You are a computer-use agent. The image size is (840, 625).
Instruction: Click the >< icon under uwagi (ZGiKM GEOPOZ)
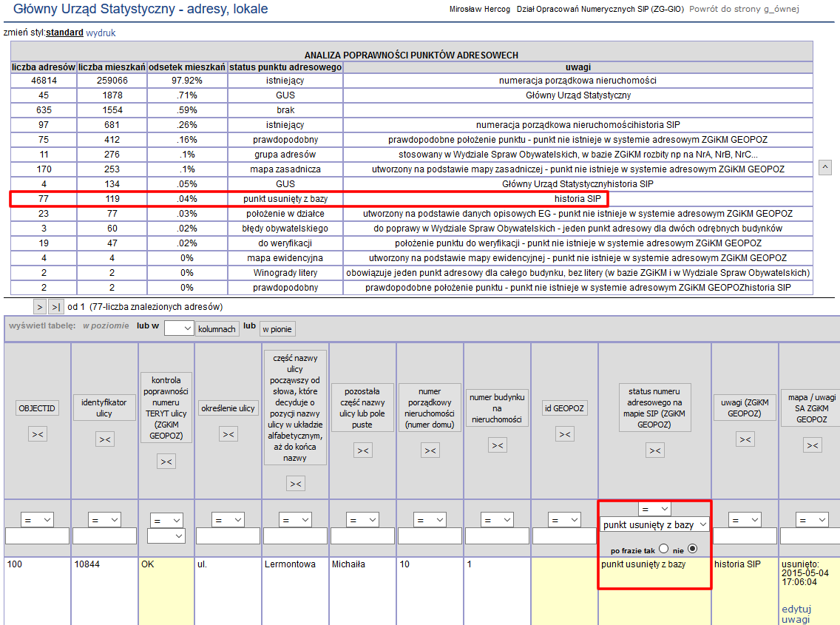pyautogui.click(x=745, y=439)
